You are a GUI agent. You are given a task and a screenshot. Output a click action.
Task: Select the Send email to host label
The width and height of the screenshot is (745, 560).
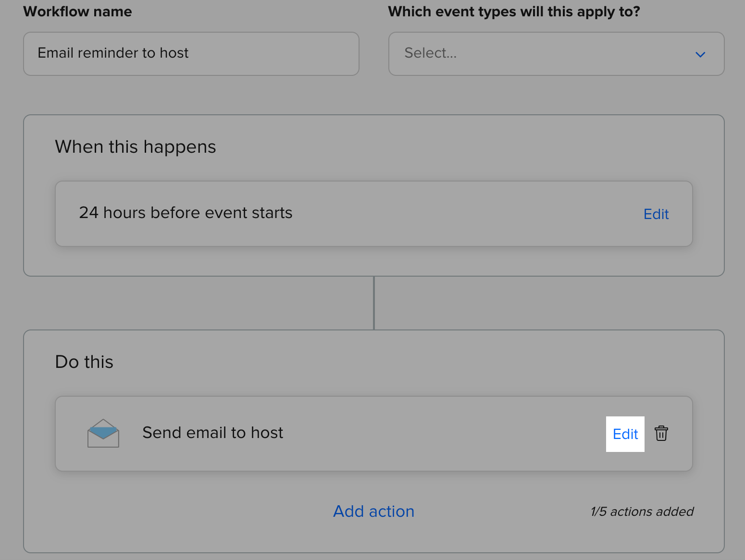(213, 433)
